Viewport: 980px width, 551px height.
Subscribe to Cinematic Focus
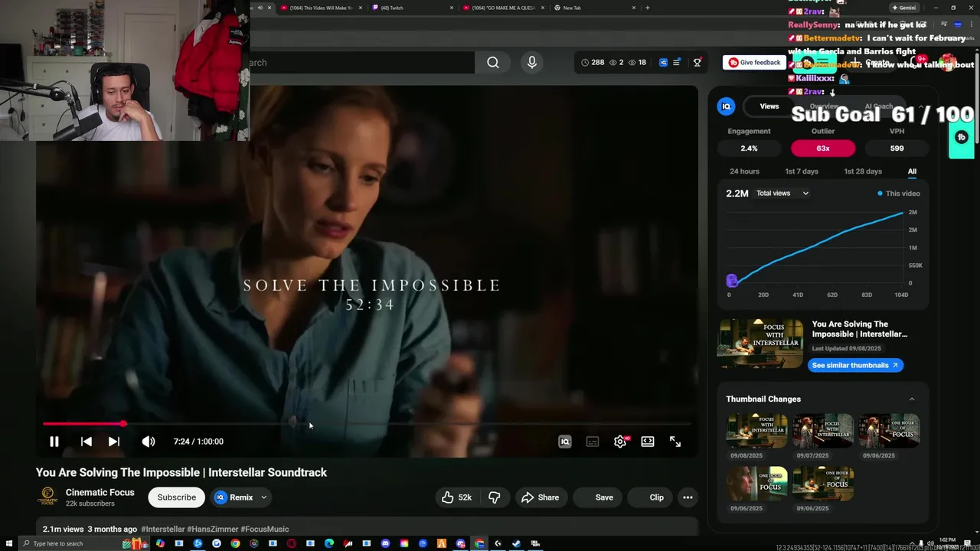(177, 497)
